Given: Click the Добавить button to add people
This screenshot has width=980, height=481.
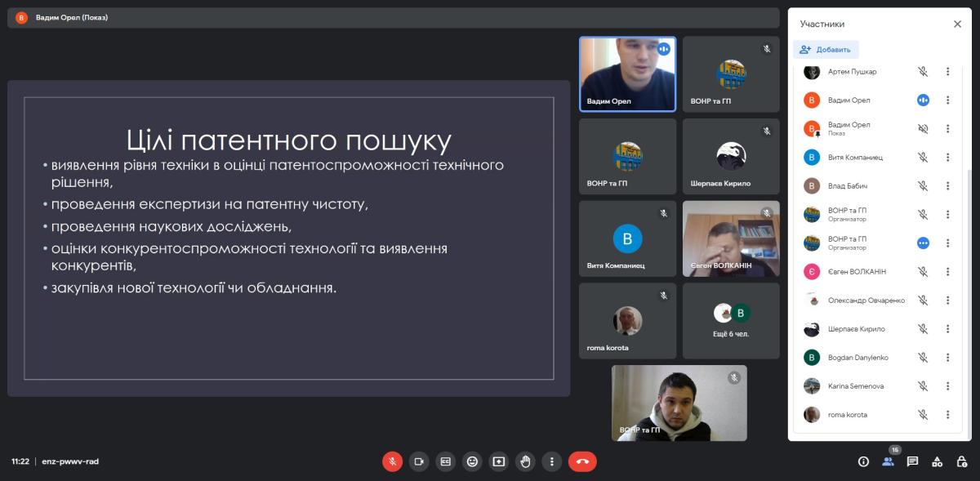Looking at the screenshot, I should [826, 50].
